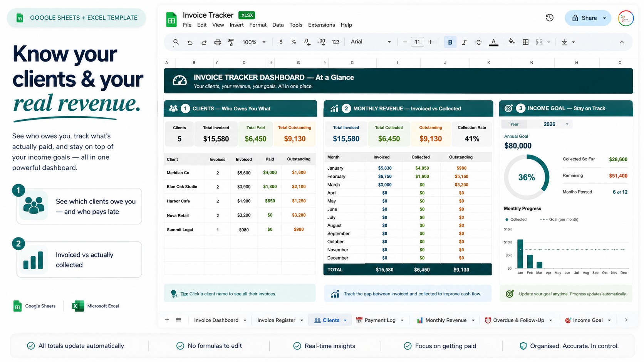Toggle italic formatting
Screen dimensions: 644x362
click(464, 42)
